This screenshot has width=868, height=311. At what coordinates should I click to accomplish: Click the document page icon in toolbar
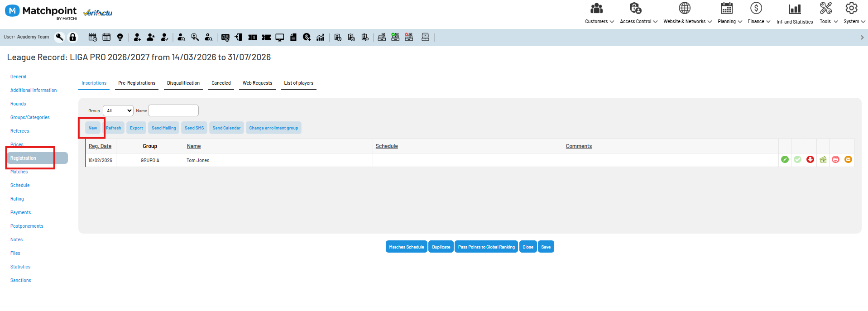293,37
